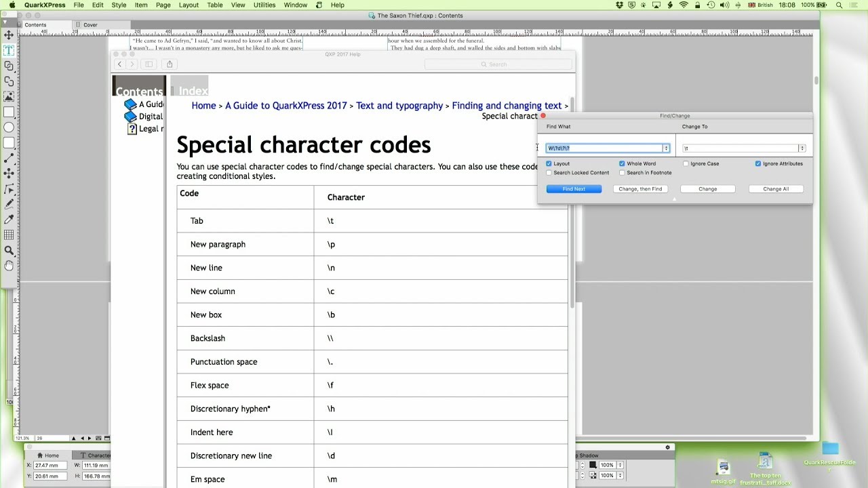Select the Rounded Rectangle Box tool
Image resolution: width=868 pixels, height=488 pixels.
(9, 143)
